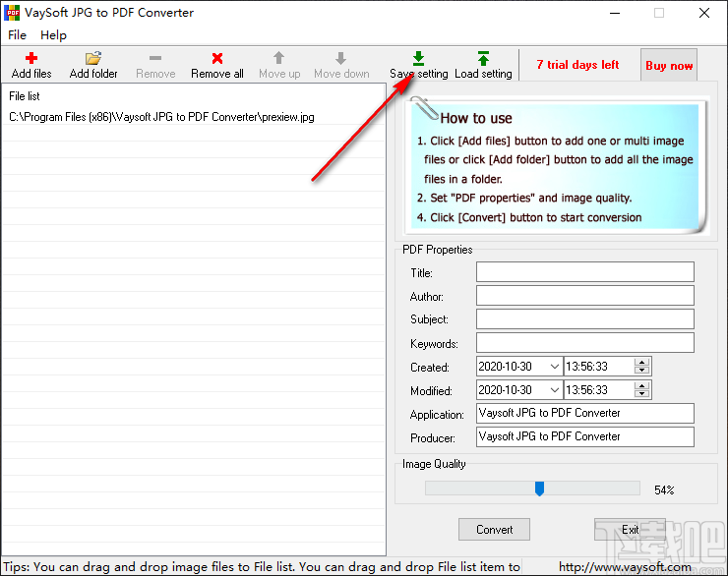Screen dimensions: 728x576
Task: Click the Add files red plus icon
Action: point(31,58)
